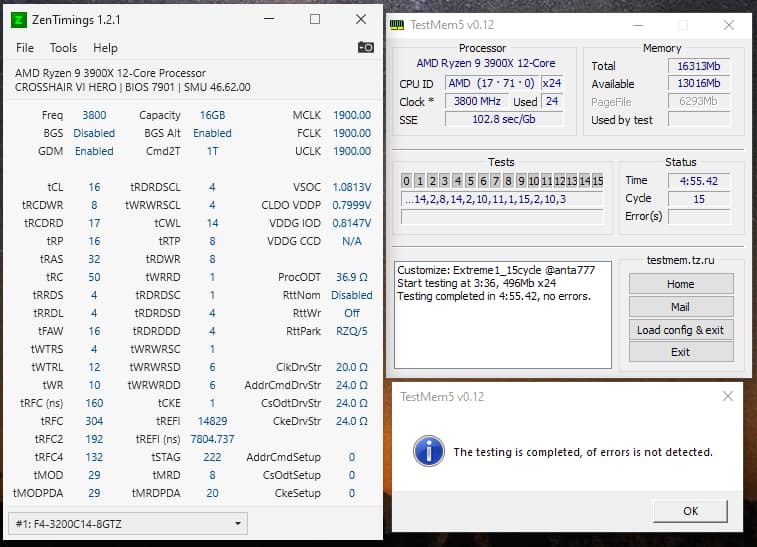Click the GDM value Enabled
This screenshot has height=547, width=757.
point(94,151)
